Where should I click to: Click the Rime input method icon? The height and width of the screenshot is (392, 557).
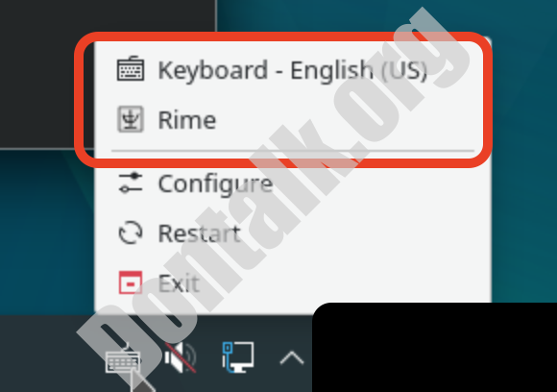point(131,119)
